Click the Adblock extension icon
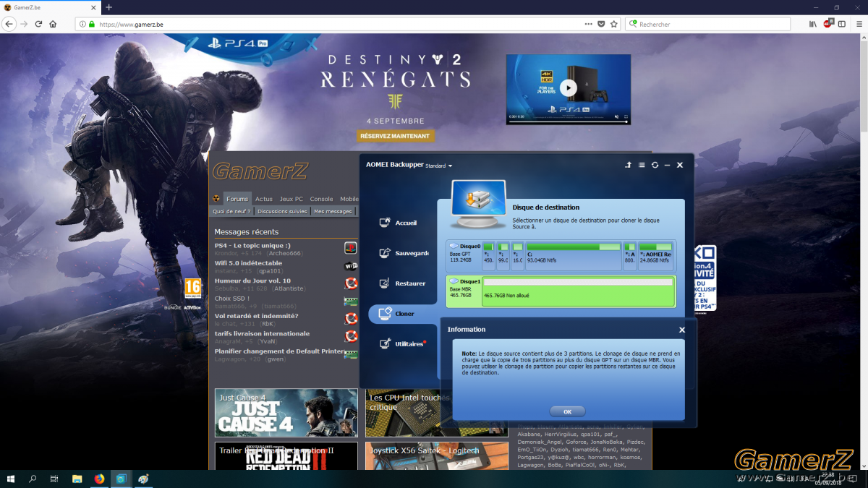The width and height of the screenshot is (868, 488). 827,24
